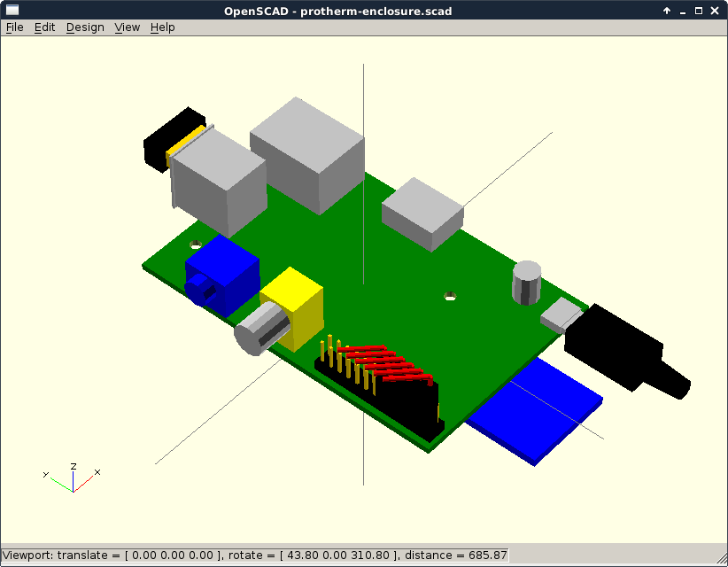The image size is (728, 567).
Task: Click the small grey cylinder capacitor
Action: click(526, 283)
